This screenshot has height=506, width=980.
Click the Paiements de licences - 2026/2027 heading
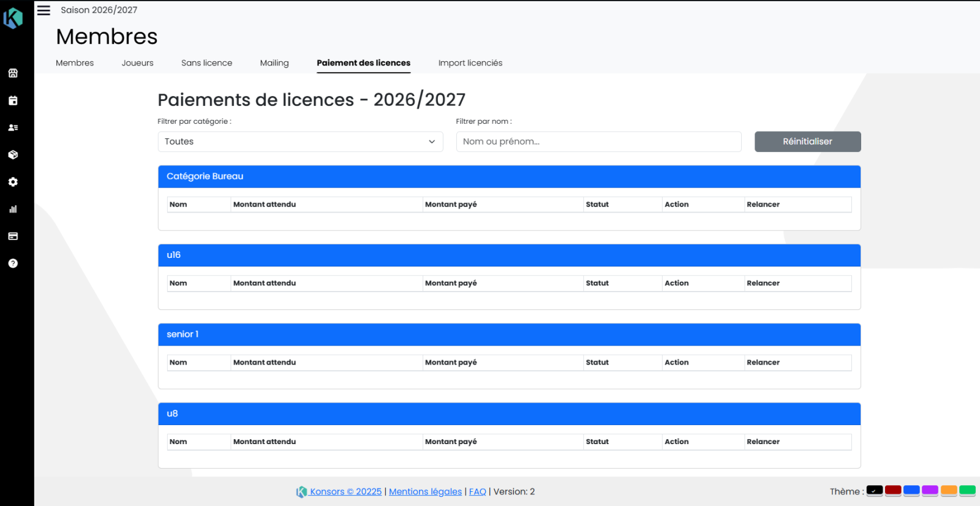[311, 99]
